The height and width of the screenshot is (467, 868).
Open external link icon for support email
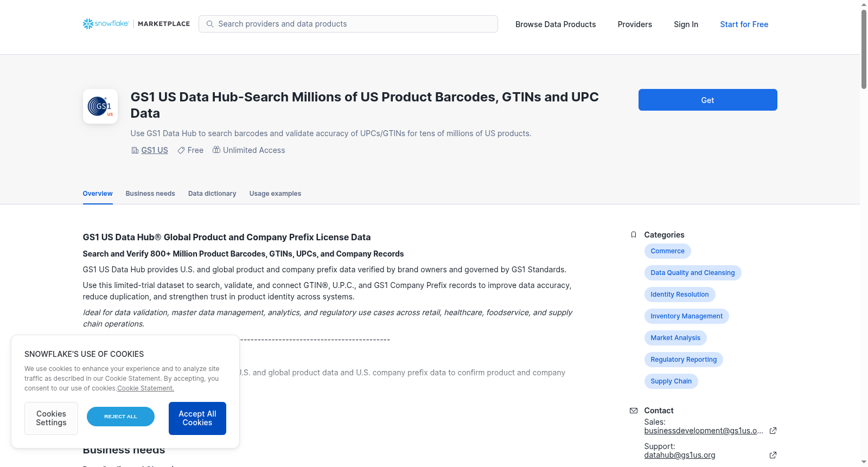[773, 455]
